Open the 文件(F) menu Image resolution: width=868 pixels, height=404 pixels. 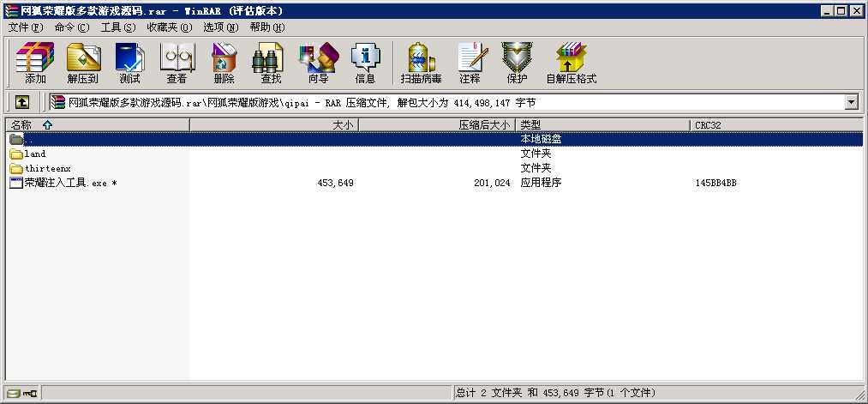click(x=26, y=27)
